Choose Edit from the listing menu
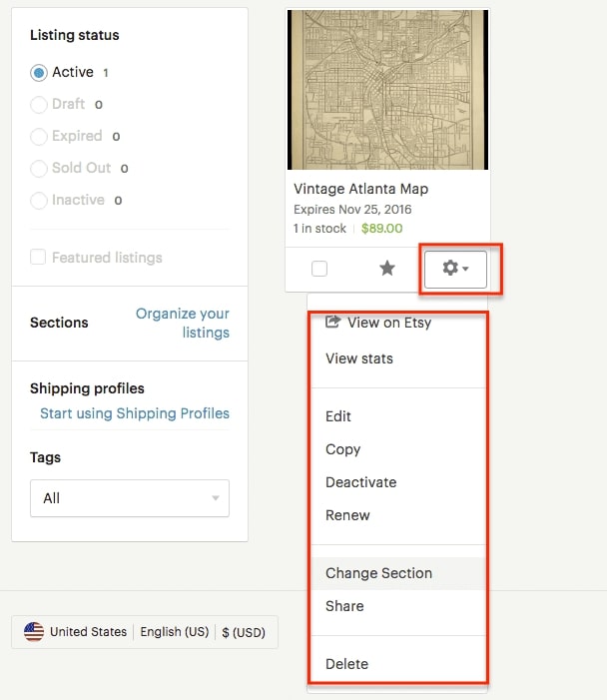 pyautogui.click(x=338, y=416)
